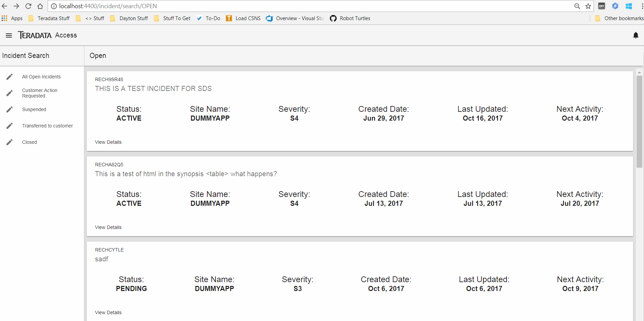Image resolution: width=644 pixels, height=321 pixels.
Task: Select Customer Action Requested filter
Action: pyautogui.click(x=40, y=93)
